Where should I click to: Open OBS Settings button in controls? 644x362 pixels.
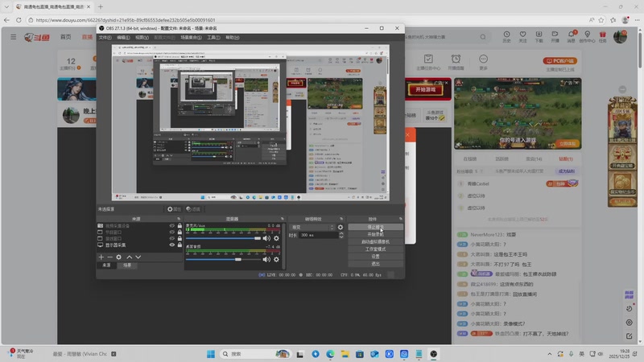[375, 257]
